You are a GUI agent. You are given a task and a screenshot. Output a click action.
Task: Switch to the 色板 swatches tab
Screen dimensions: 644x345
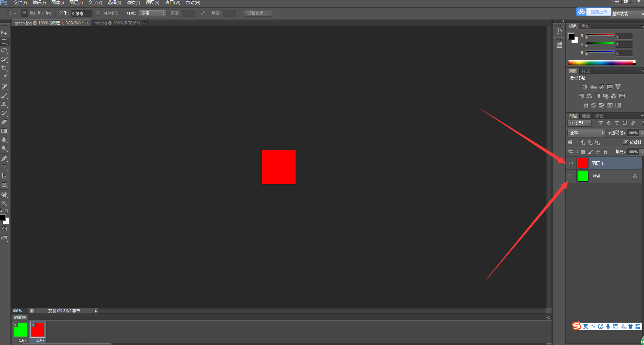tap(586, 26)
